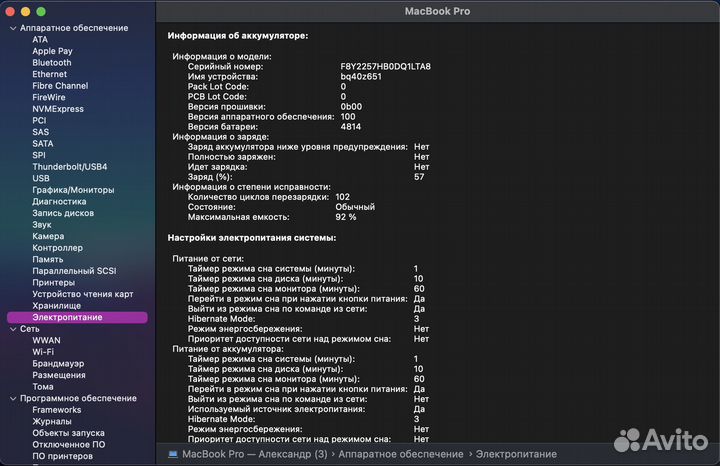Select the highlighted Электропитание item
Screen dimensions: 720x466
coord(66,317)
